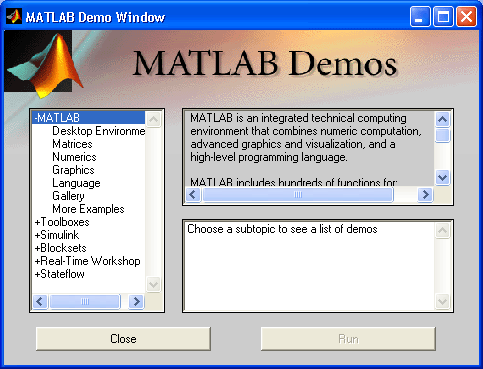Click description pane horizontal scroll thumb
The image size is (483, 369).
[298, 194]
